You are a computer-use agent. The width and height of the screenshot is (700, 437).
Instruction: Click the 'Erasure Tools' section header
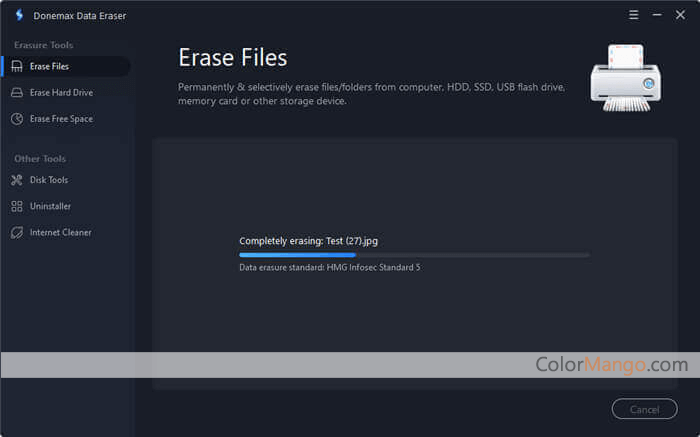point(43,45)
